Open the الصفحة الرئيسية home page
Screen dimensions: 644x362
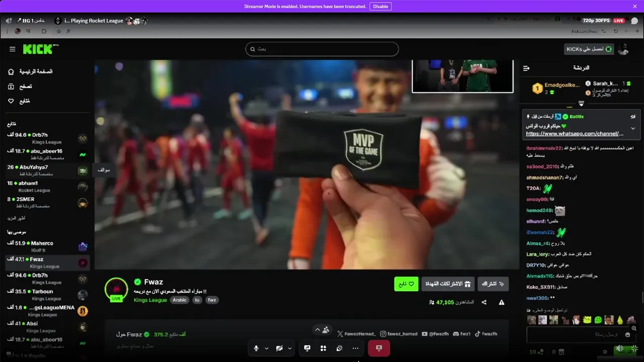[30, 71]
